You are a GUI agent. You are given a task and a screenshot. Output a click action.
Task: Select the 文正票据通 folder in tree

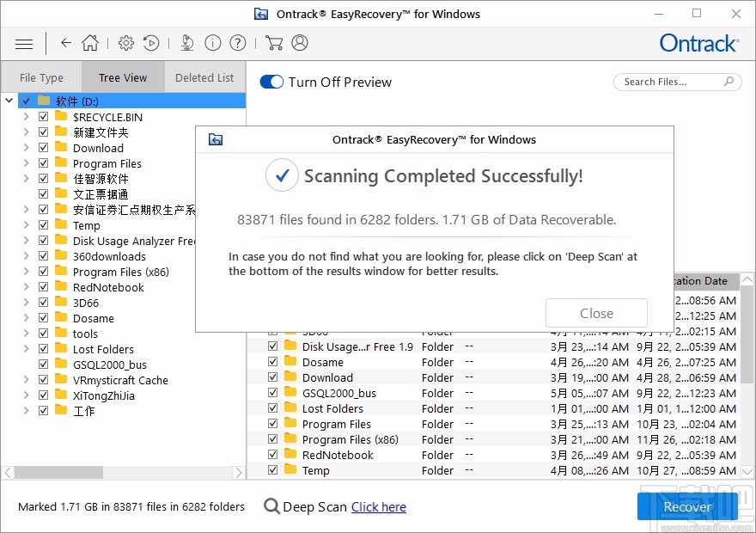click(101, 194)
